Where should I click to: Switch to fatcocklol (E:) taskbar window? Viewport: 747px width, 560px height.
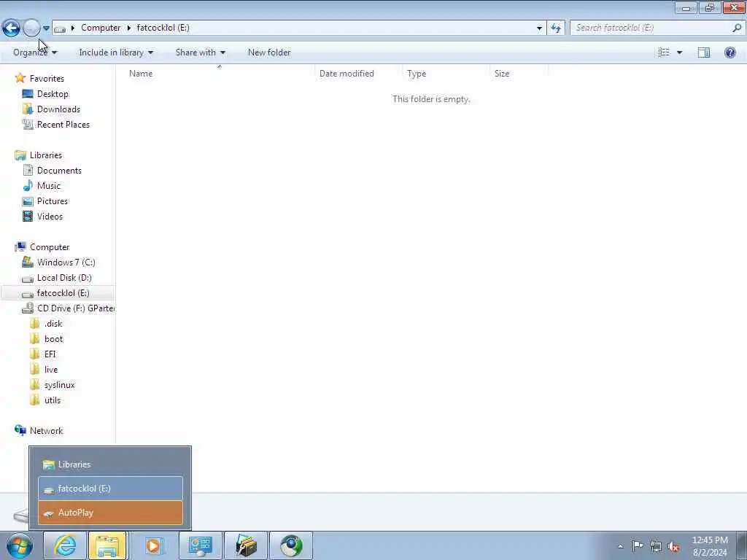[110, 489]
